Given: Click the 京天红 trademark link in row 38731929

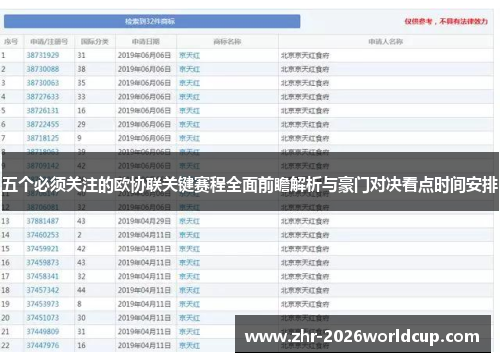Looking at the screenshot, I should coord(189,56).
